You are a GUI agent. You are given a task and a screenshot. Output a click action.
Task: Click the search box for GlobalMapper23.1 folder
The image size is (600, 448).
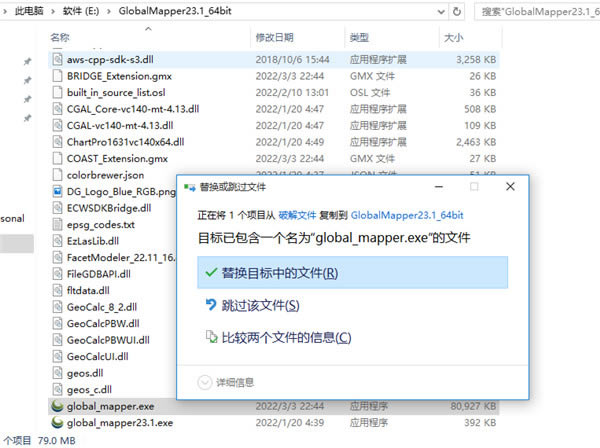click(x=537, y=12)
